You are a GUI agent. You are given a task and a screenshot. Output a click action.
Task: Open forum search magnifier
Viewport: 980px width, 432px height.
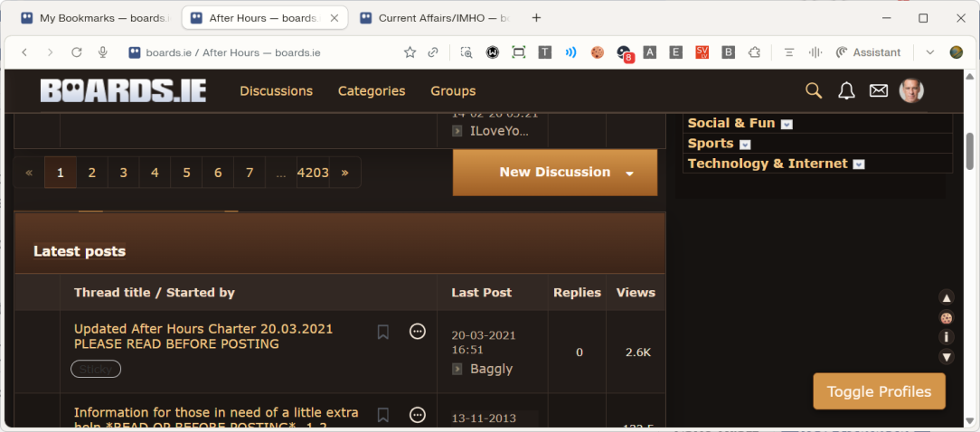(813, 90)
